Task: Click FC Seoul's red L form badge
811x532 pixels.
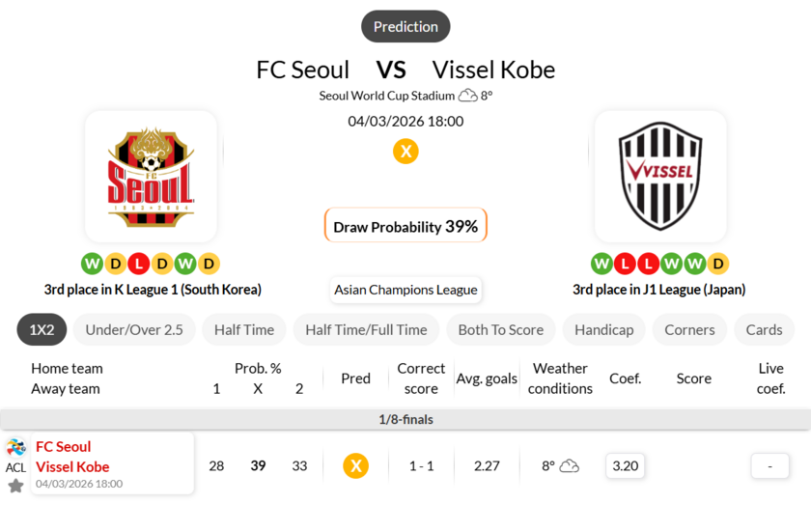Action: [x=139, y=263]
